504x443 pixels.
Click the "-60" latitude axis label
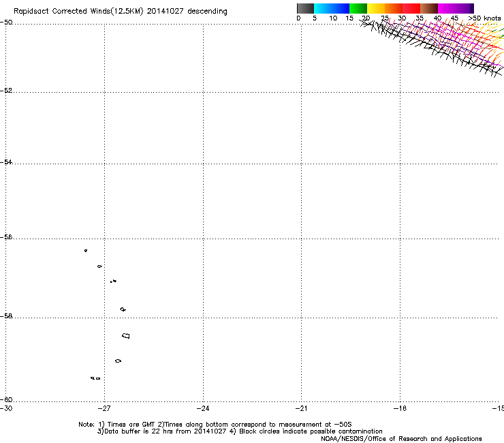[x=6, y=399]
